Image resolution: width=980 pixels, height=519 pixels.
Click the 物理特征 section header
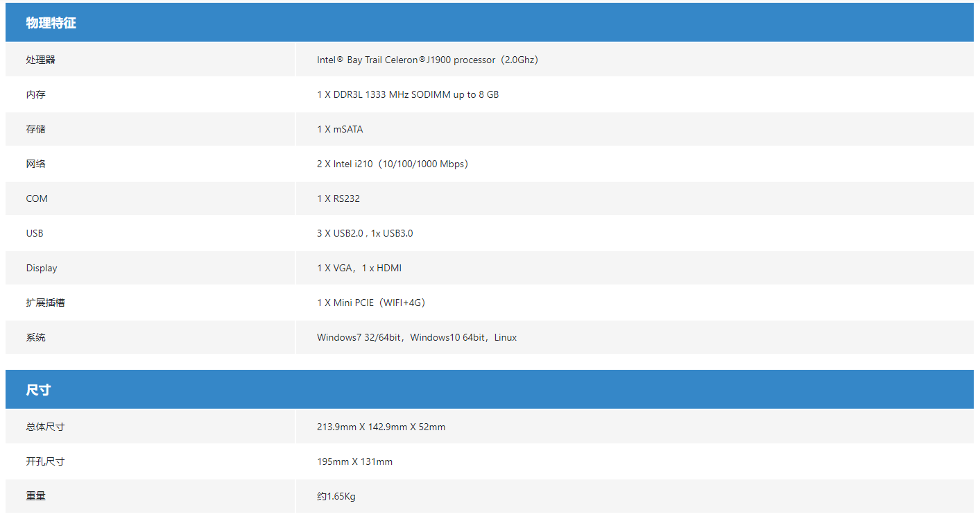pyautogui.click(x=489, y=22)
